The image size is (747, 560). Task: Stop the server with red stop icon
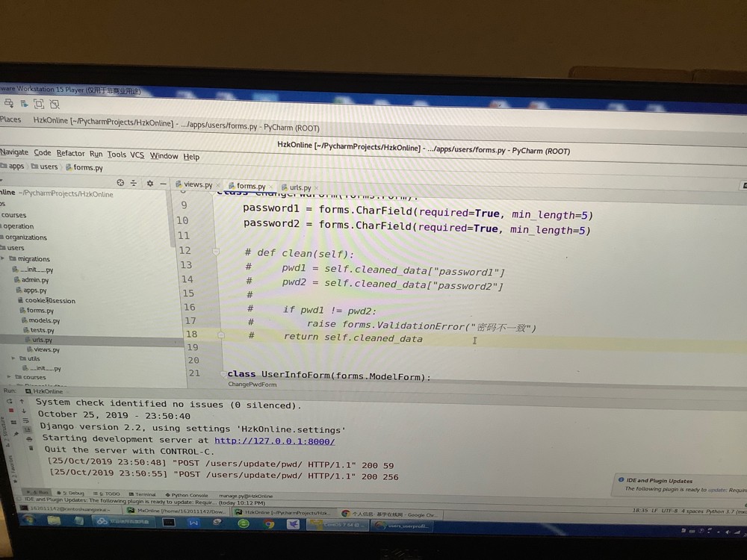point(11,411)
